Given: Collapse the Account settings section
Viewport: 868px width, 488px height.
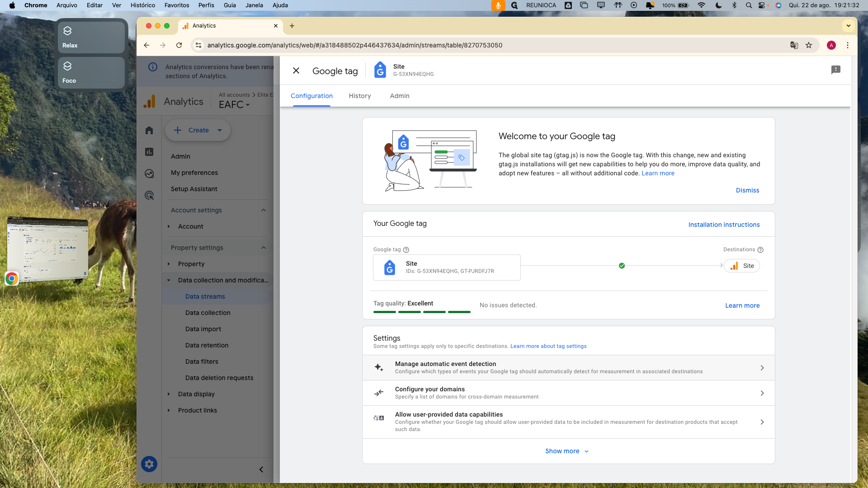Looking at the screenshot, I should [x=264, y=210].
